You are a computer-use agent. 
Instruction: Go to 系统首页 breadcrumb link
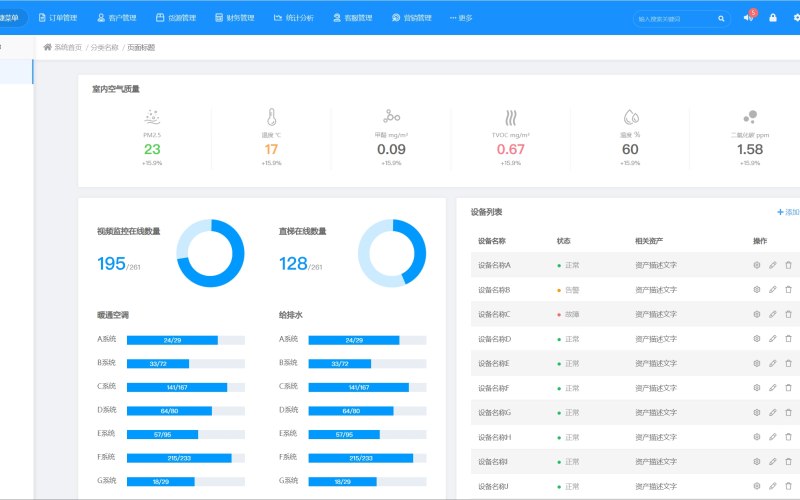(68, 47)
